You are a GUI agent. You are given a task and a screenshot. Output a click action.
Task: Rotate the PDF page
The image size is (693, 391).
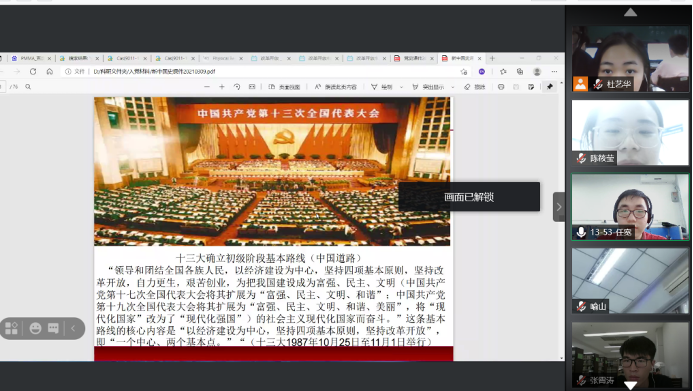point(237,87)
